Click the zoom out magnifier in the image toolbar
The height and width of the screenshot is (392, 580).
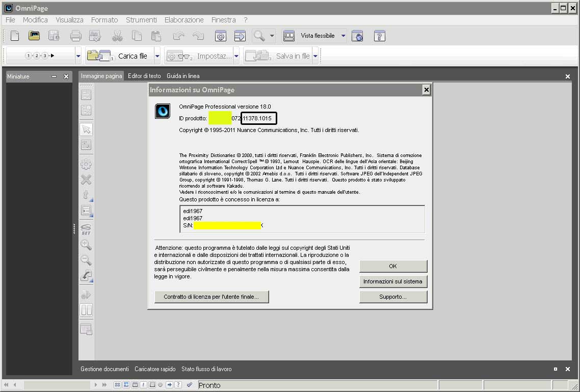point(86,260)
